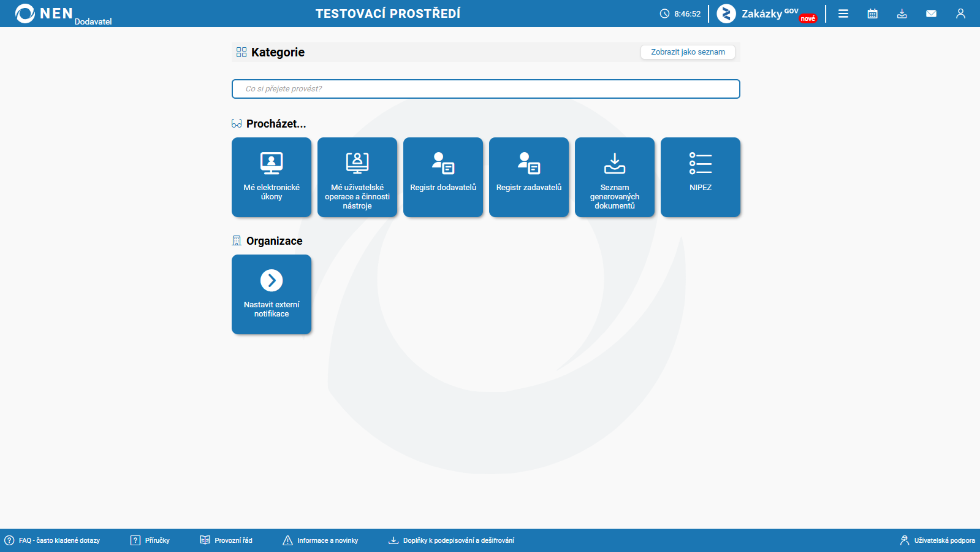Open Doplňky k podepisování a dešifrování
This screenshot has width=980, height=552.
452,540
